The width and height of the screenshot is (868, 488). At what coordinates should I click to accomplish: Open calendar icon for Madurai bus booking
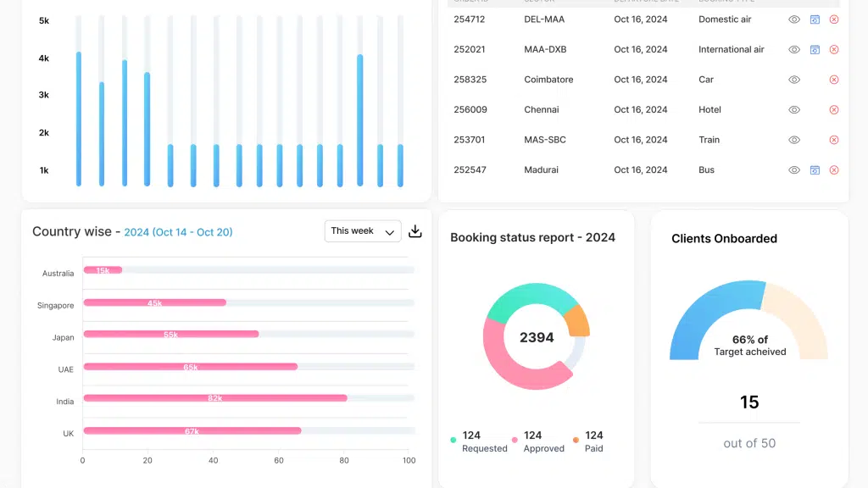815,169
